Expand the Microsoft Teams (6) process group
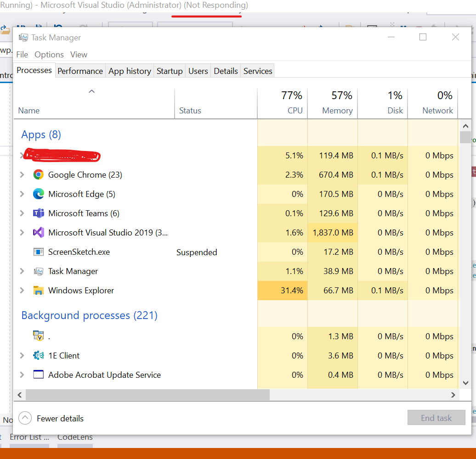This screenshot has height=459, width=476. click(22, 213)
